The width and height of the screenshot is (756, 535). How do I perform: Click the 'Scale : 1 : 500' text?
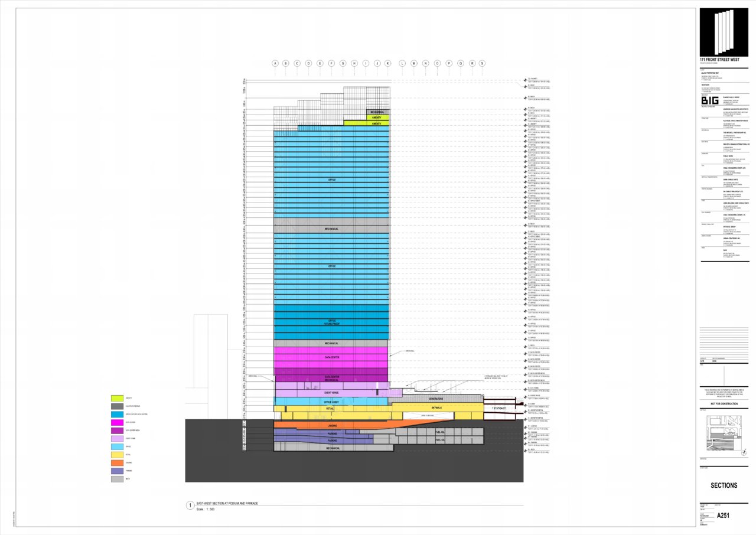tap(206, 509)
